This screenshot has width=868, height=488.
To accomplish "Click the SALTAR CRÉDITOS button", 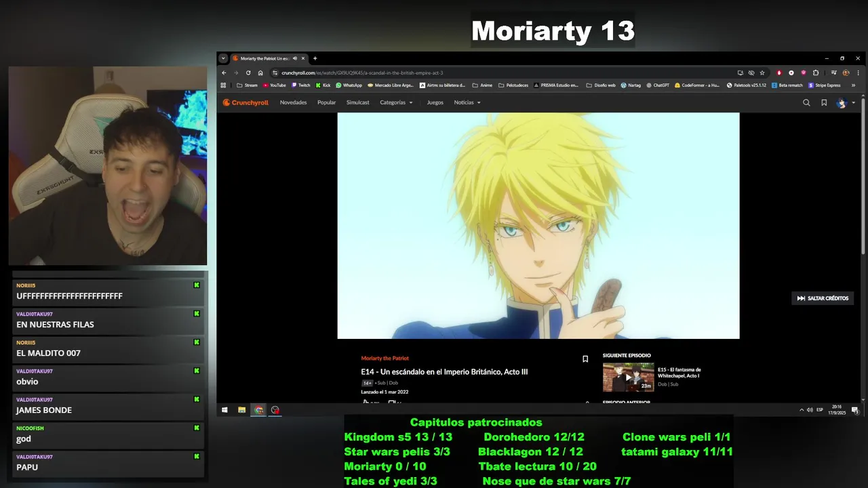I will coord(823,298).
